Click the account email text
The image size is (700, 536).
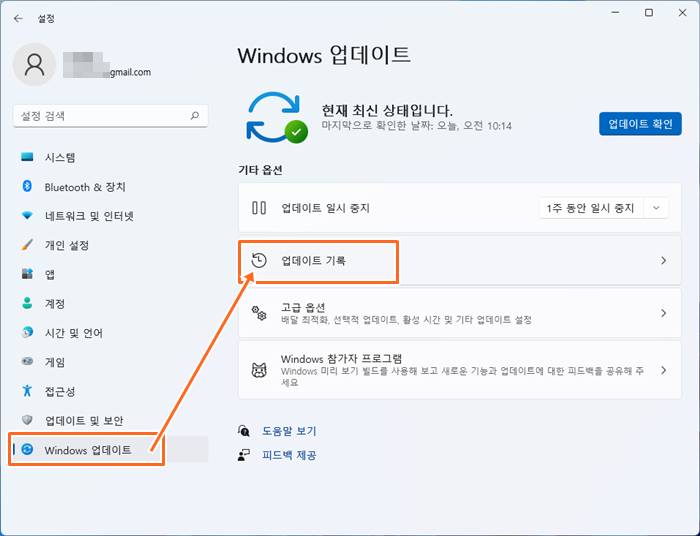pos(130,72)
